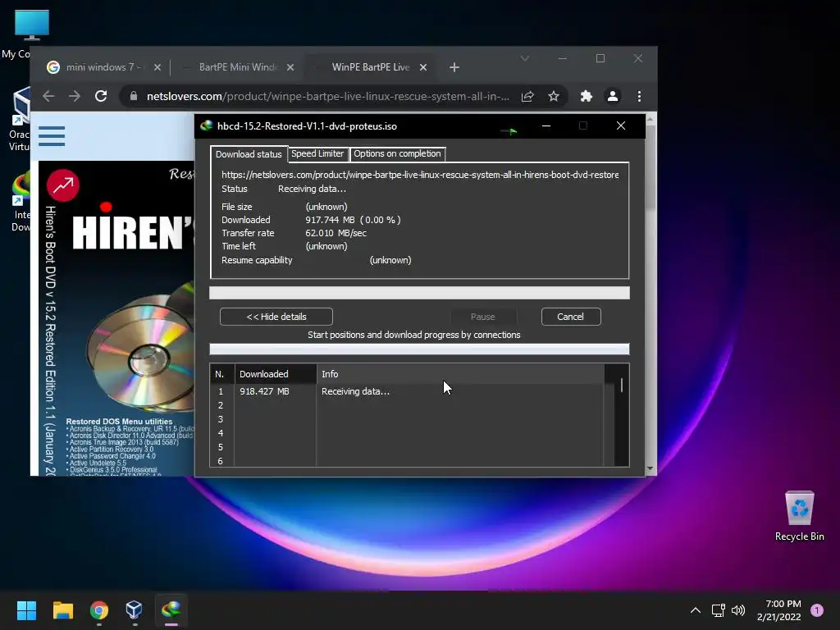This screenshot has width=840, height=630.
Task: Select the Recycle Bin desktop icon
Action: (x=799, y=516)
